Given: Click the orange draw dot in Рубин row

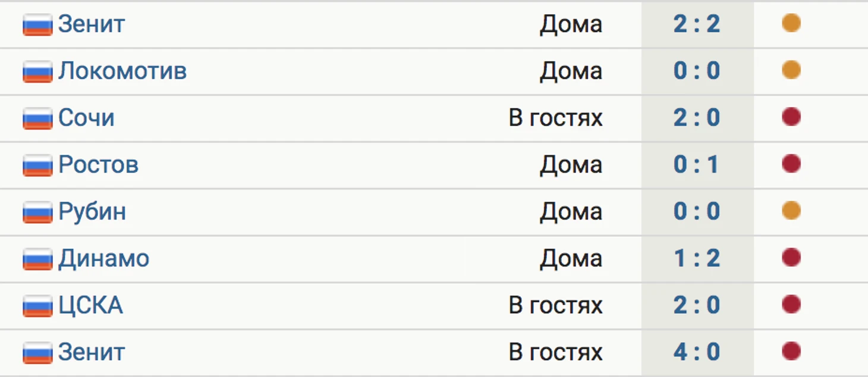Looking at the screenshot, I should [791, 211].
